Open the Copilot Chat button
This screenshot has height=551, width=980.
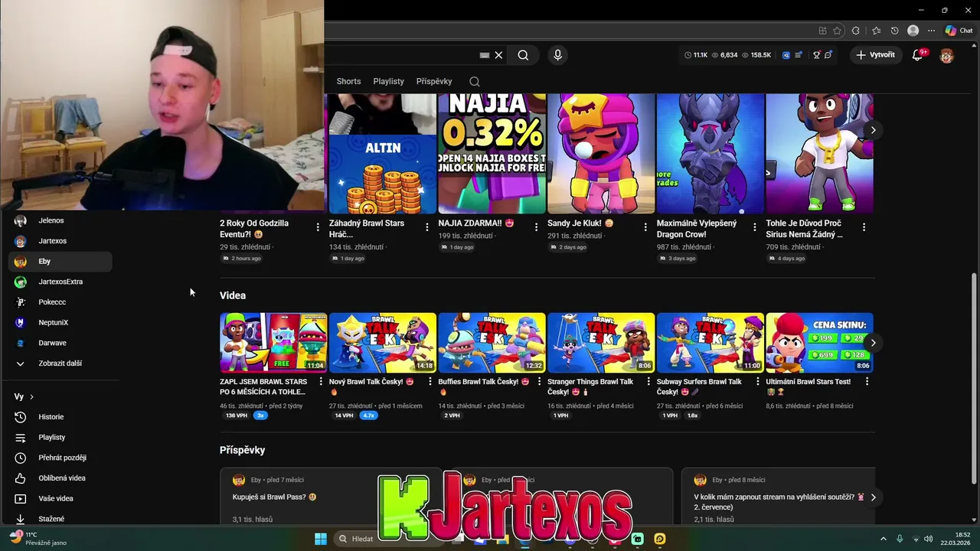(959, 31)
